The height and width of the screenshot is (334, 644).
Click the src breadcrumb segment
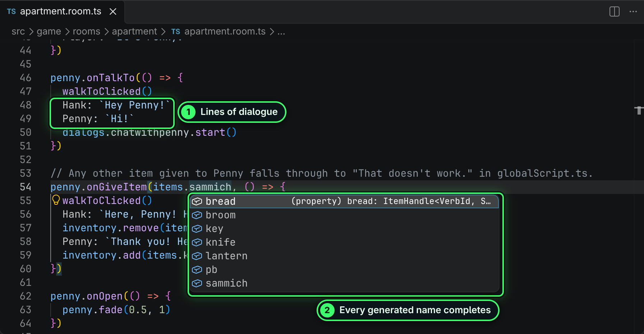click(18, 32)
